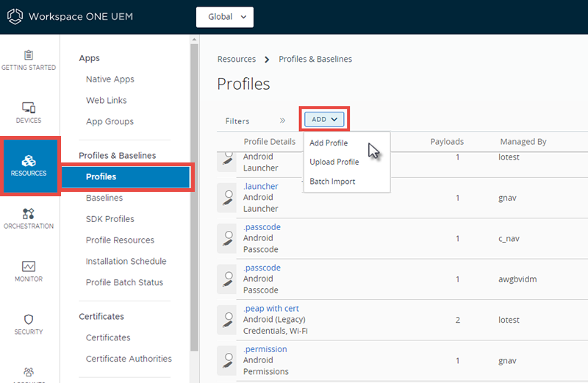The width and height of the screenshot is (588, 383).
Task: Click the Apps section heading
Action: (89, 58)
